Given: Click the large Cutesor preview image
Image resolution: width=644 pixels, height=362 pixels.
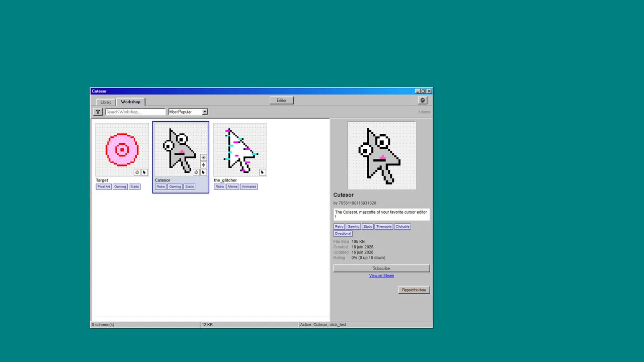Looking at the screenshot, I should (382, 155).
